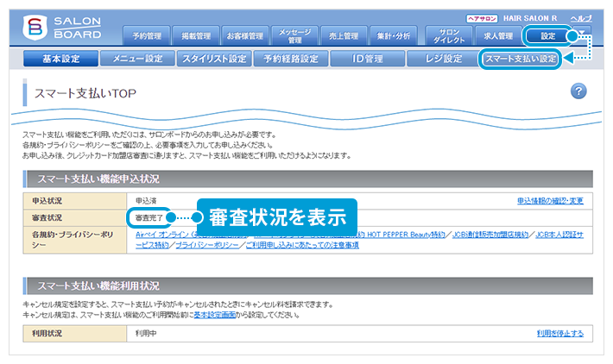Click the ヘルプ link at top right
Image resolution: width=613 pixels, height=364 pixels.
click(581, 18)
